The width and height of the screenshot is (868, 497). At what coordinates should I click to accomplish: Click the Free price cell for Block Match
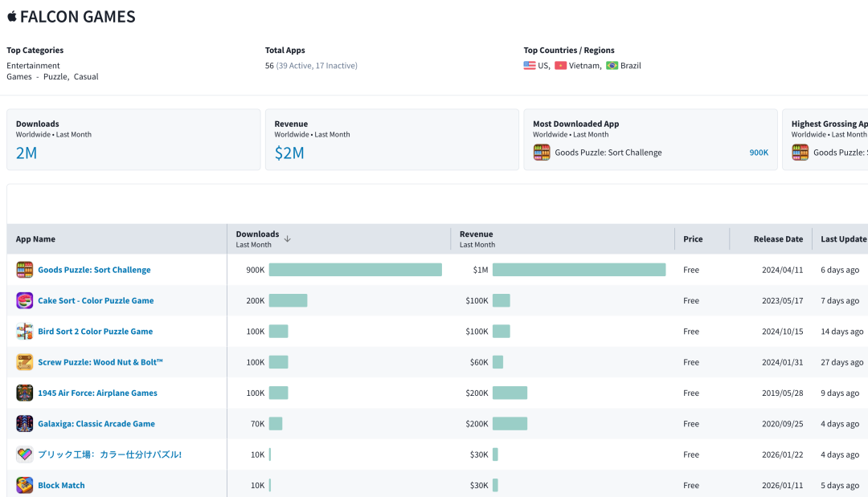pos(691,486)
